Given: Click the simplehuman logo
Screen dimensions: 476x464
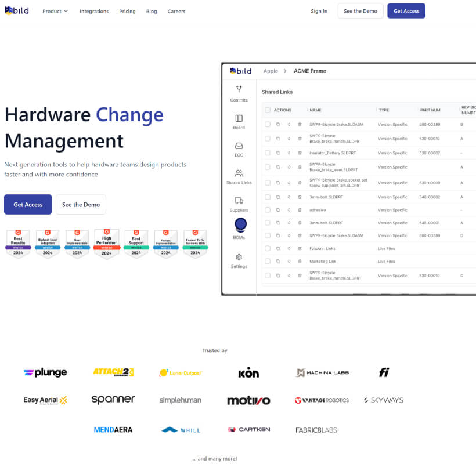Looking at the screenshot, I should [181, 400].
